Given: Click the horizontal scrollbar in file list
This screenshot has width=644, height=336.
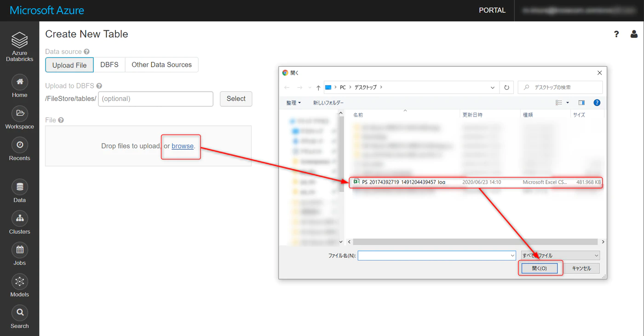Looking at the screenshot, I should pos(475,242).
